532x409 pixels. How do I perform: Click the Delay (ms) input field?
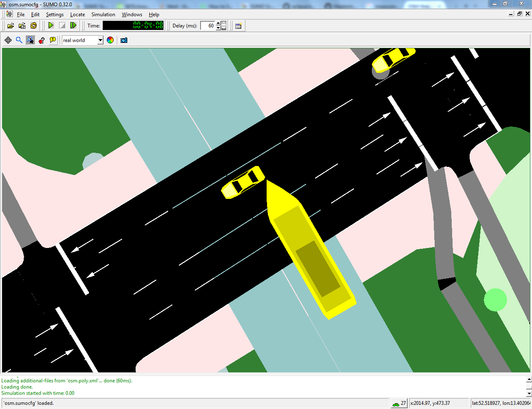[208, 26]
